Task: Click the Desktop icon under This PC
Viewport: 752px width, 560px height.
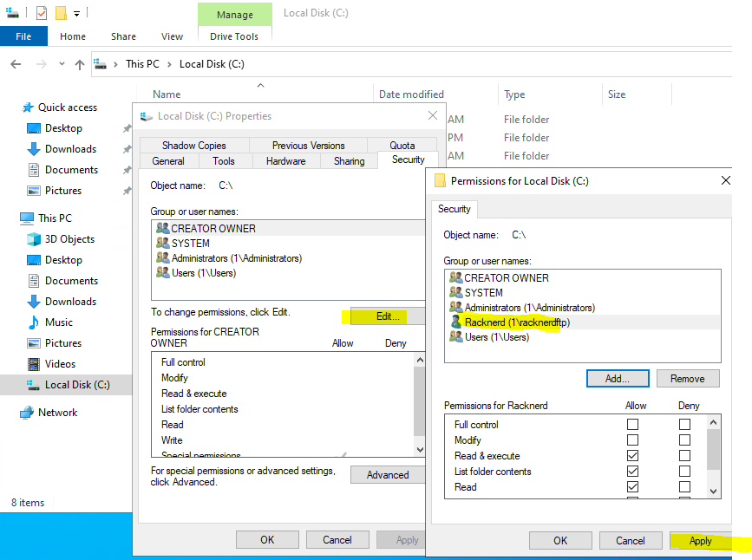Action: click(34, 260)
